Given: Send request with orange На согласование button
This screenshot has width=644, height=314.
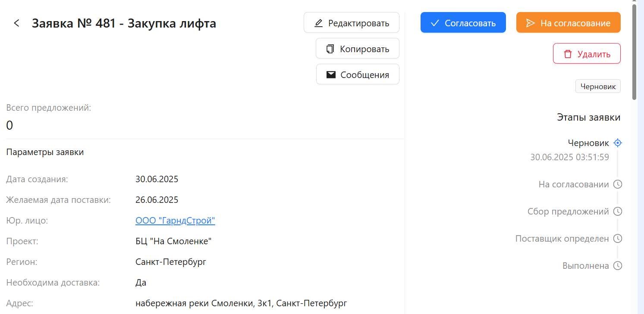Looking at the screenshot, I should click(x=569, y=22).
